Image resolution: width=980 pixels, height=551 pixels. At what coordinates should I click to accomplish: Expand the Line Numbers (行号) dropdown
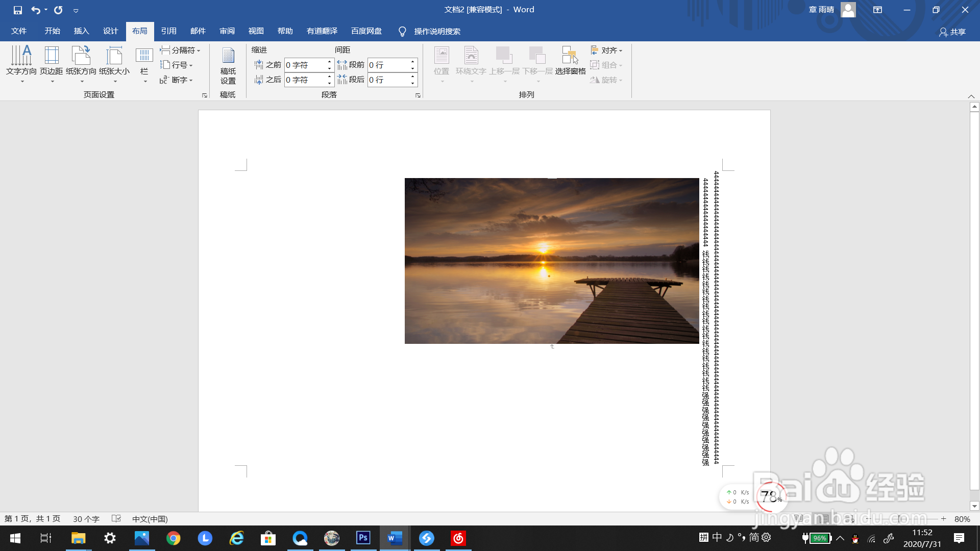(x=177, y=65)
